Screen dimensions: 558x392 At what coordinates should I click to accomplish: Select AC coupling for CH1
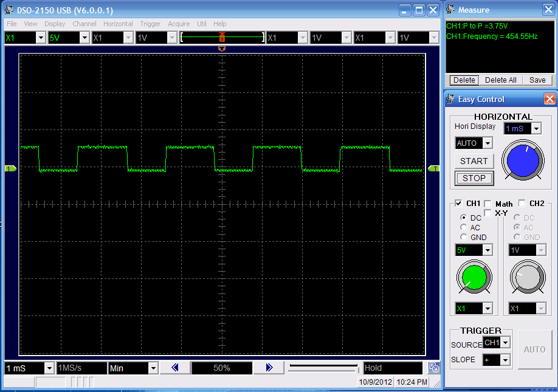pyautogui.click(x=464, y=227)
